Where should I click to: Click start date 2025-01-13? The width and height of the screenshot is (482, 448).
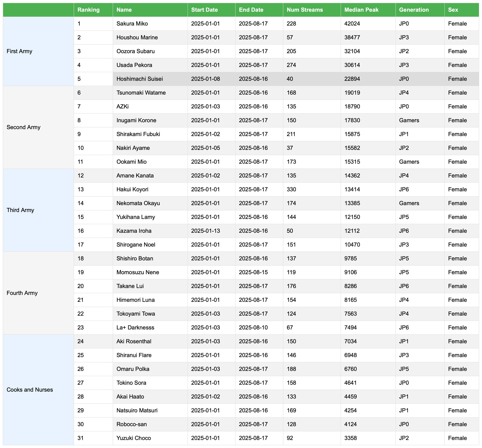[x=205, y=231]
